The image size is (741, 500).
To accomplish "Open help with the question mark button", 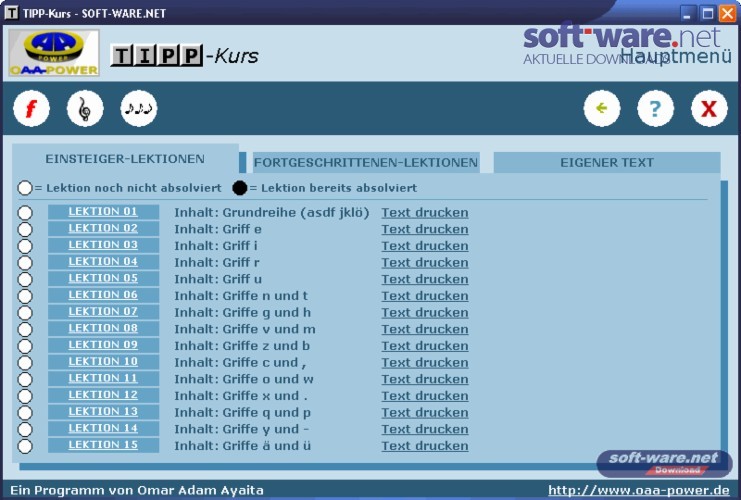I will point(655,109).
